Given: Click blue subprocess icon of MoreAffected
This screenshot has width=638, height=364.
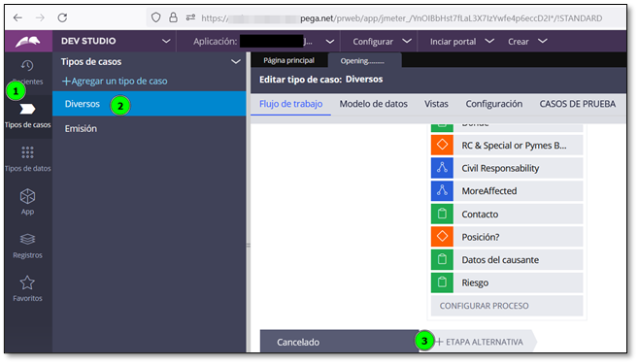Looking at the screenshot, I should [442, 191].
